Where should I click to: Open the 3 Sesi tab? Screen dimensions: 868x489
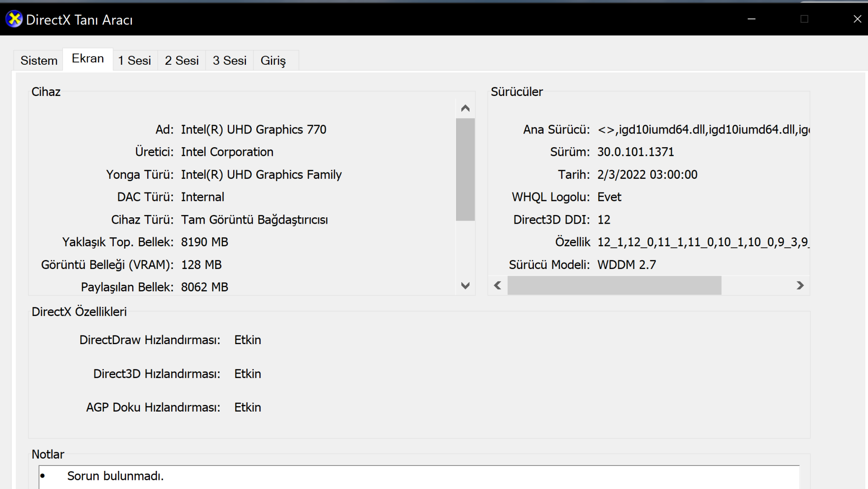coord(230,61)
